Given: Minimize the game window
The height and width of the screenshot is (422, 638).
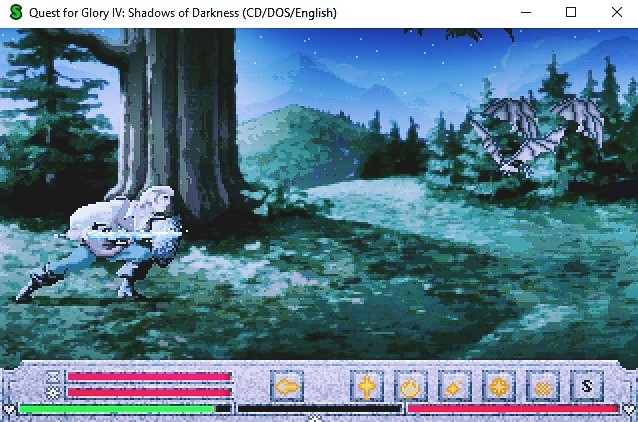Looking at the screenshot, I should pyautogui.click(x=526, y=13).
